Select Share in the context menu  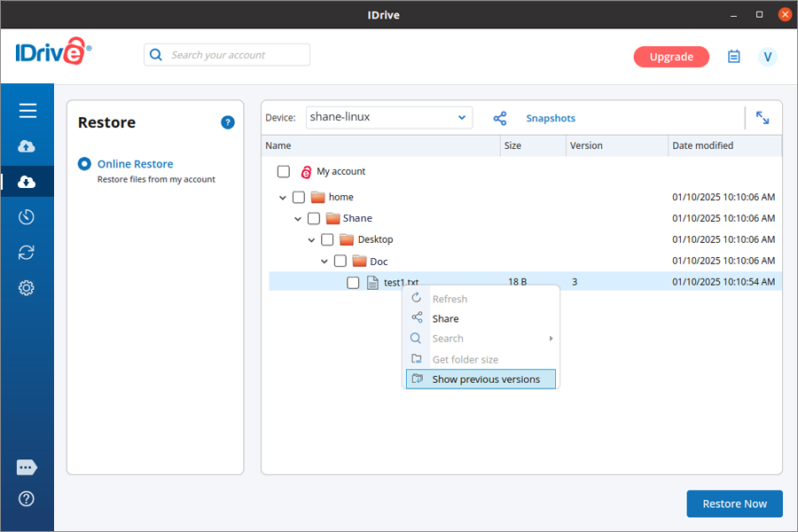pyautogui.click(x=445, y=319)
